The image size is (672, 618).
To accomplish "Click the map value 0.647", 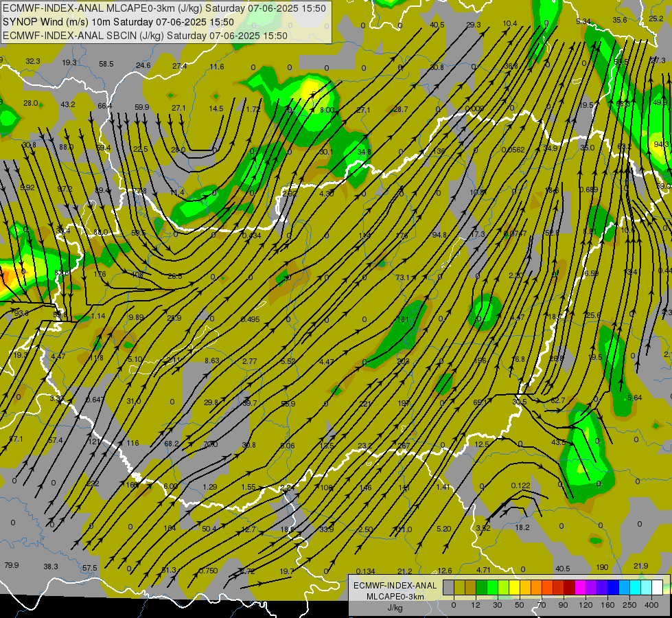I will 95,400.
